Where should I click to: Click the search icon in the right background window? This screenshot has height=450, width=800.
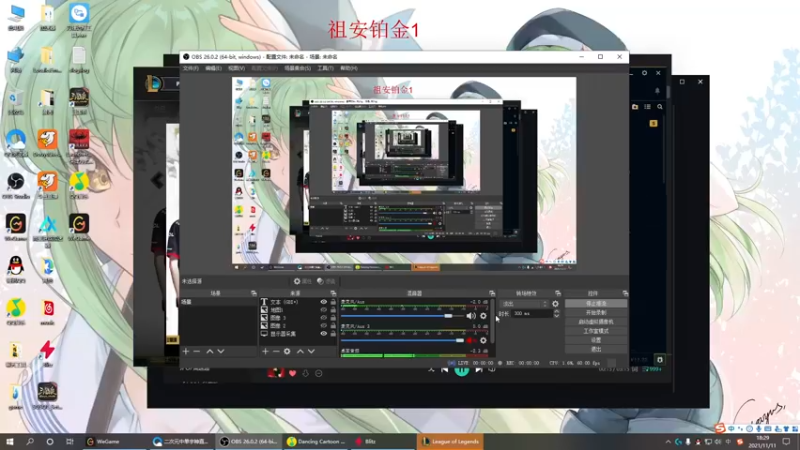click(660, 107)
